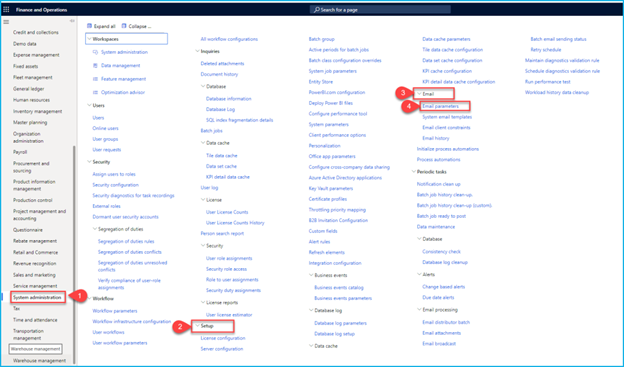Open Warehouse management module
The image size is (624, 367).
pyautogui.click(x=39, y=361)
